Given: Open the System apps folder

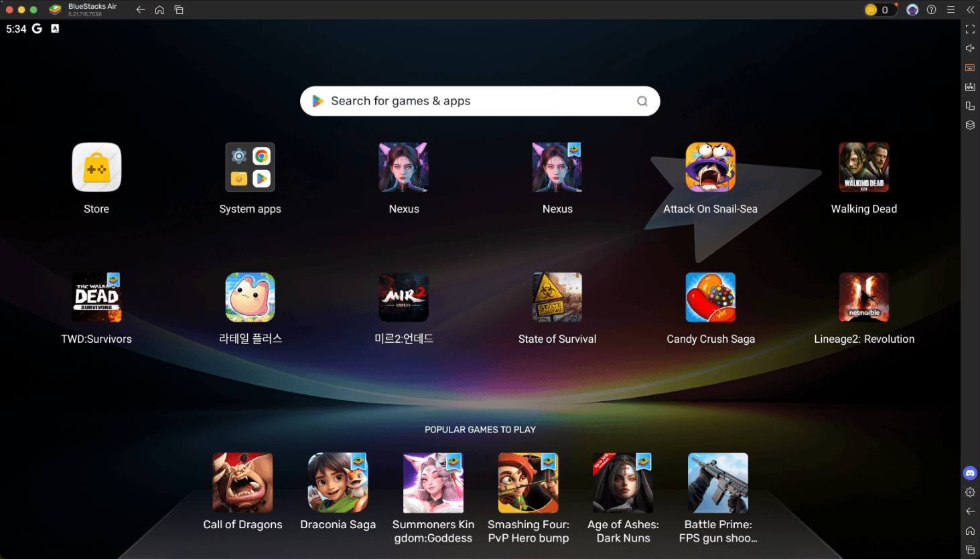Looking at the screenshot, I should click(x=250, y=167).
